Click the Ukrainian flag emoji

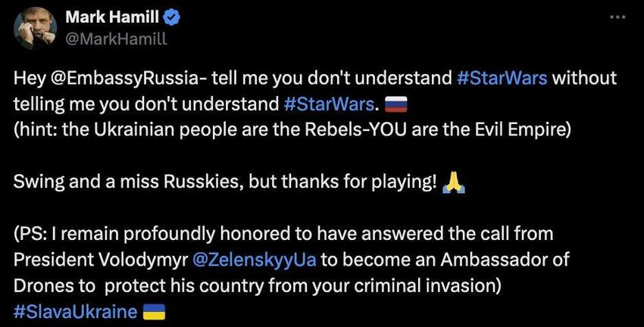[154, 312]
